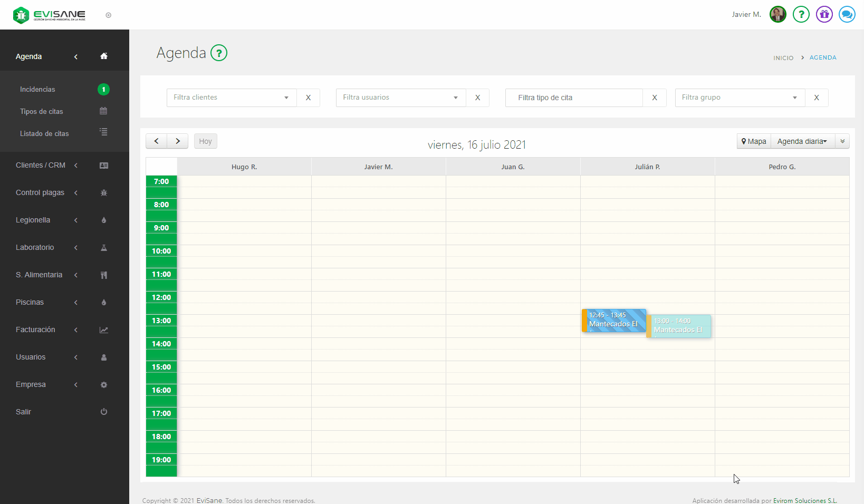Open the 12:45 - 13:45 Mantecados appointment
864x504 pixels.
tap(614, 321)
